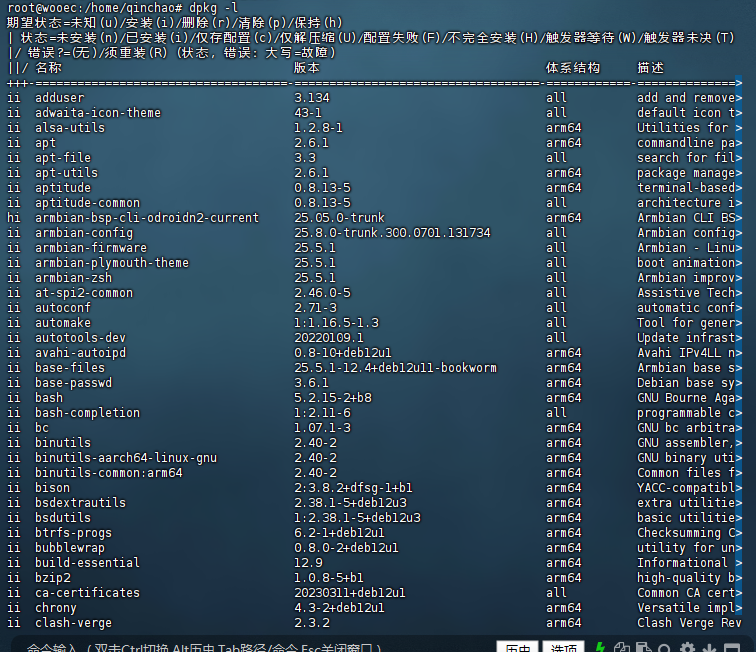Click the 历史 history button
This screenshot has height=652, width=756.
(x=517, y=647)
